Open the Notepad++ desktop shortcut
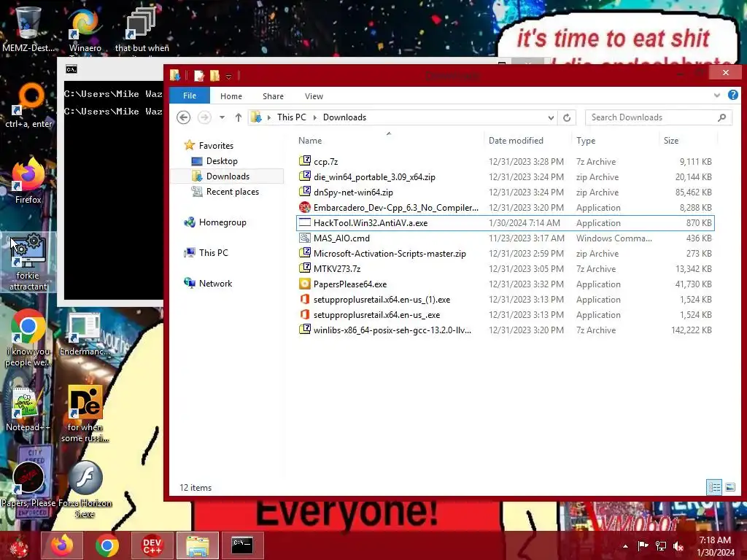Viewport: 747px width, 560px height. [28, 410]
